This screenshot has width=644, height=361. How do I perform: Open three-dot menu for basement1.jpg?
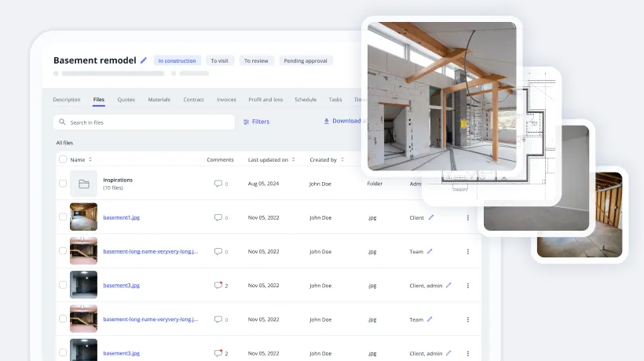point(468,218)
